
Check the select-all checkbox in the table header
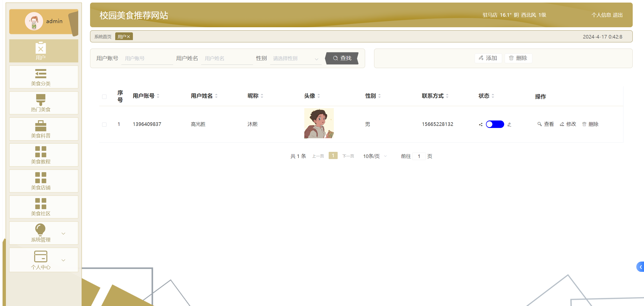[104, 96]
